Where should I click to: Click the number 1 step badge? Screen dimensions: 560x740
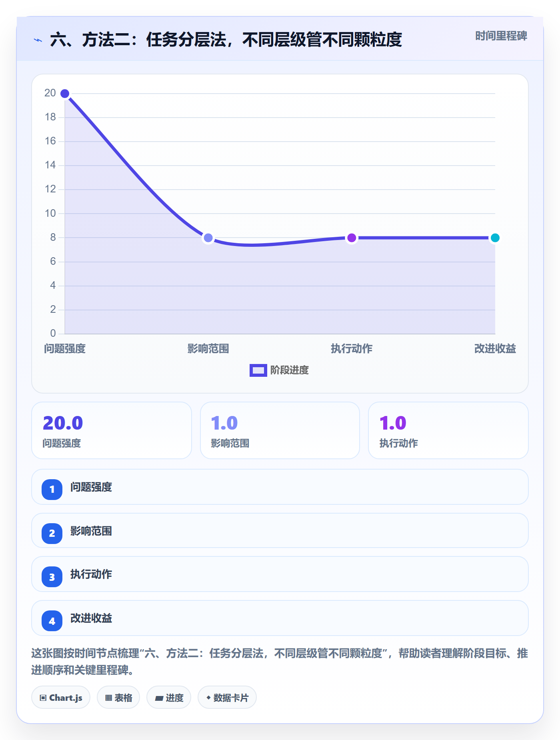click(52, 489)
